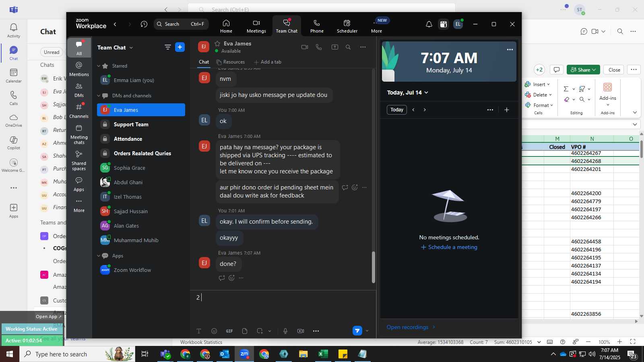Screen dimensions: 644x362
Task: Open the Meetings tab in Zoom
Action: 256,26
